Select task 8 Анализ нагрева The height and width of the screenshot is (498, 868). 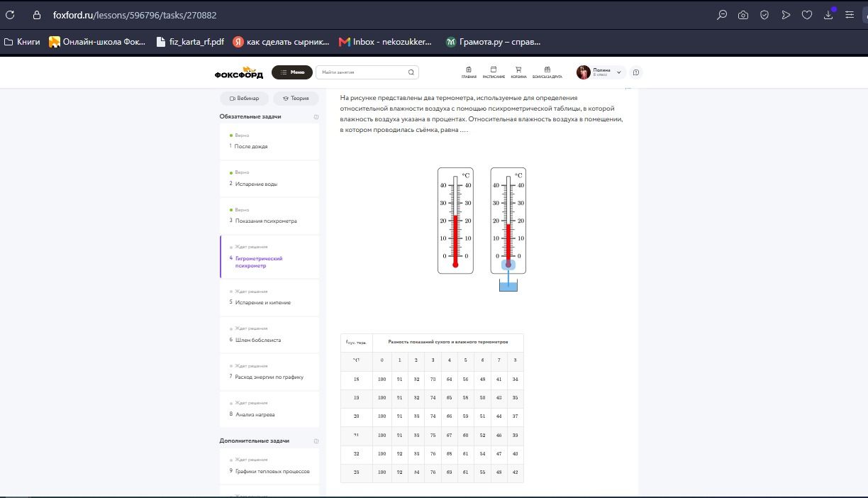(269, 409)
